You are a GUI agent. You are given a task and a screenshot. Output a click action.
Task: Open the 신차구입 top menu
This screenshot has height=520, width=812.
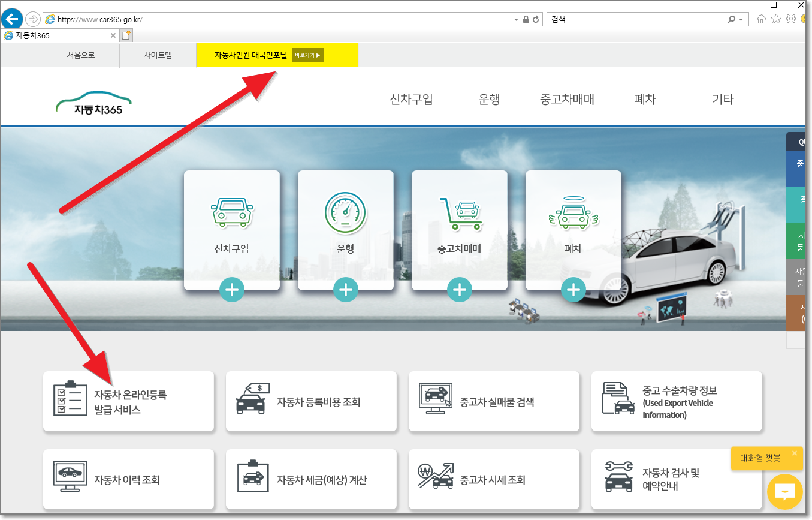tap(411, 100)
